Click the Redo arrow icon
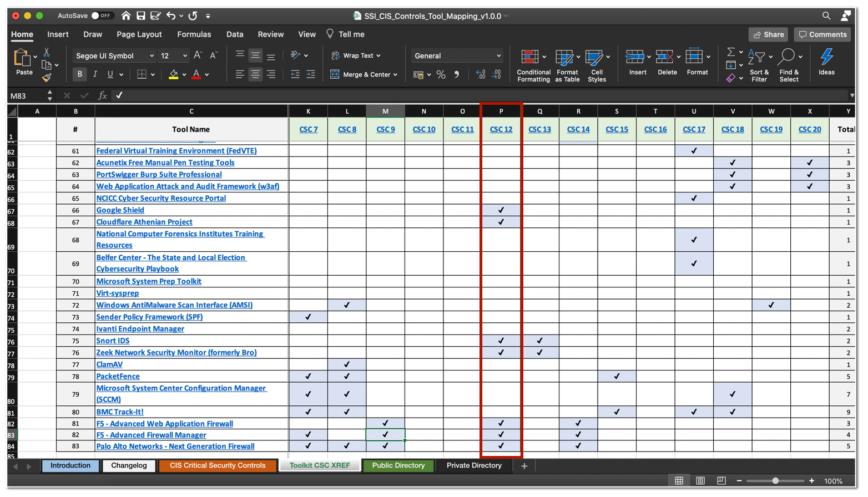Screen dimensions: 868x497 pos(193,16)
